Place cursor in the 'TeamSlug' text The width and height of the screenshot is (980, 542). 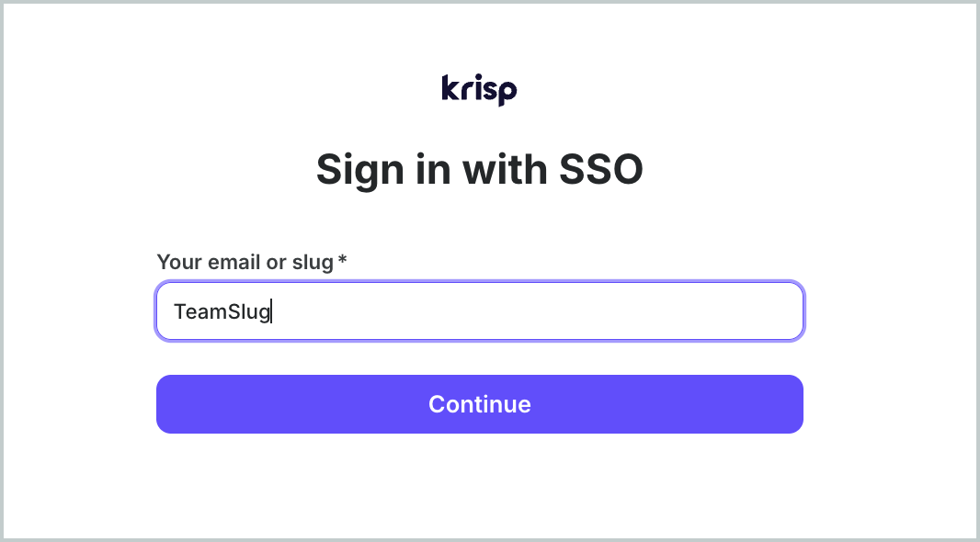click(x=222, y=311)
